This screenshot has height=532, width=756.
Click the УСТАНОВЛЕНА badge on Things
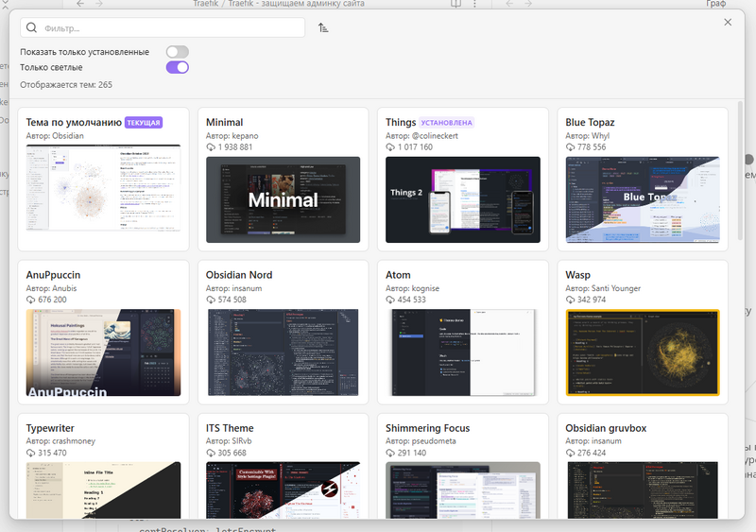[446, 123]
